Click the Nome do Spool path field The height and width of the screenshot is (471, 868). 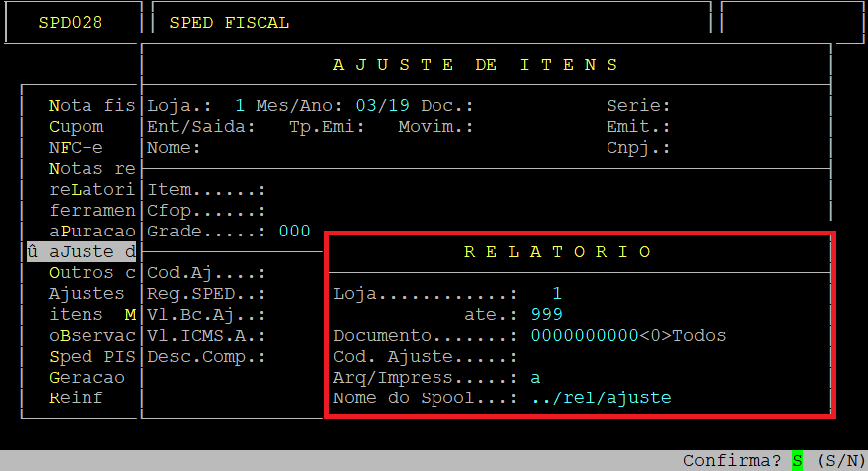(x=601, y=398)
